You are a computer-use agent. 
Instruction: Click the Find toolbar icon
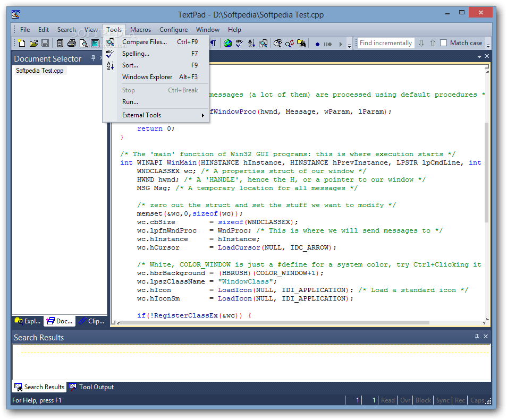(x=278, y=43)
